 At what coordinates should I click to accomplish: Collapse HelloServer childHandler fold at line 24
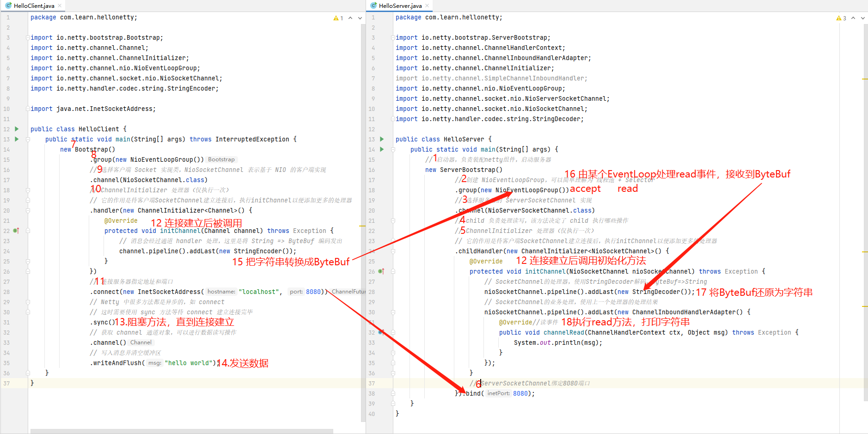[x=393, y=251]
